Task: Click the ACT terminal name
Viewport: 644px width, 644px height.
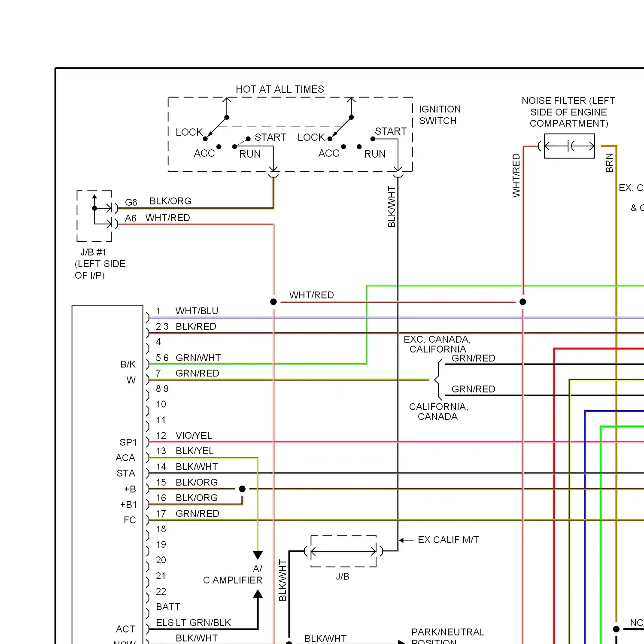Action: pyautogui.click(x=125, y=629)
